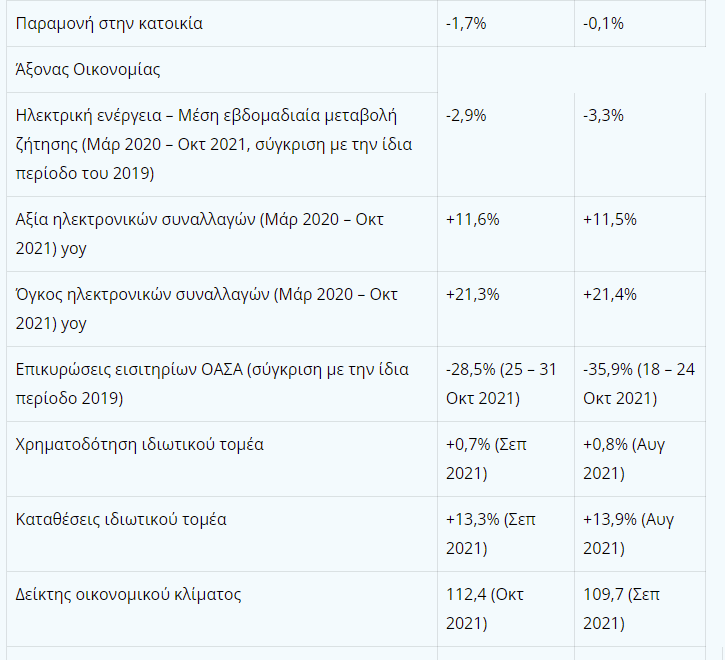Click the "Άξονας Οικονομίας" section heading
The width and height of the screenshot is (725, 660).
[x=88, y=70]
